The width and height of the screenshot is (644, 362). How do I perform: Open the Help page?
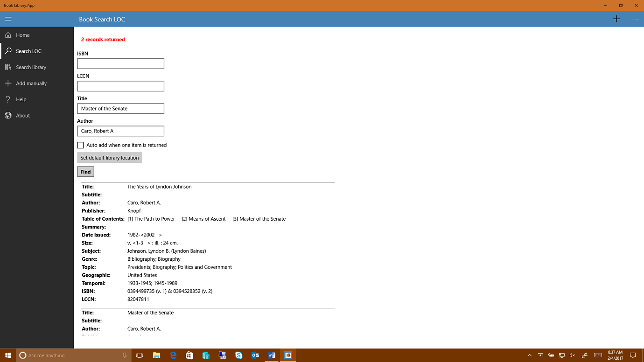(x=37, y=99)
